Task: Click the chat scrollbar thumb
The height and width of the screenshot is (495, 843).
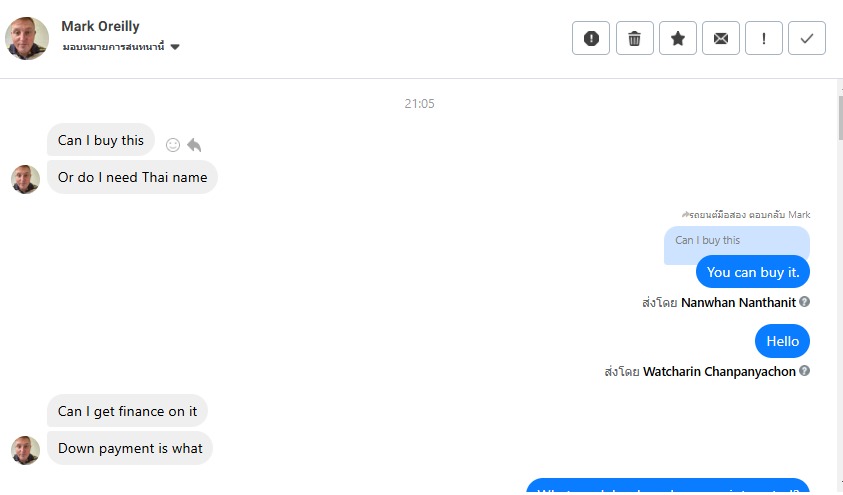Action: tap(840, 118)
